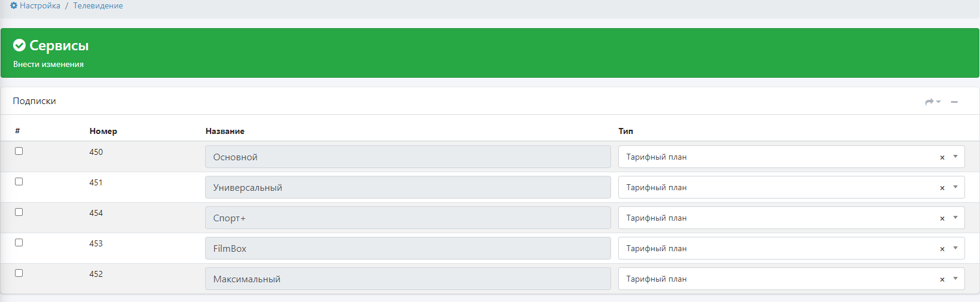The image size is (980, 302).
Task: Open the type dropdown for Максимальный
Action: coord(955,279)
